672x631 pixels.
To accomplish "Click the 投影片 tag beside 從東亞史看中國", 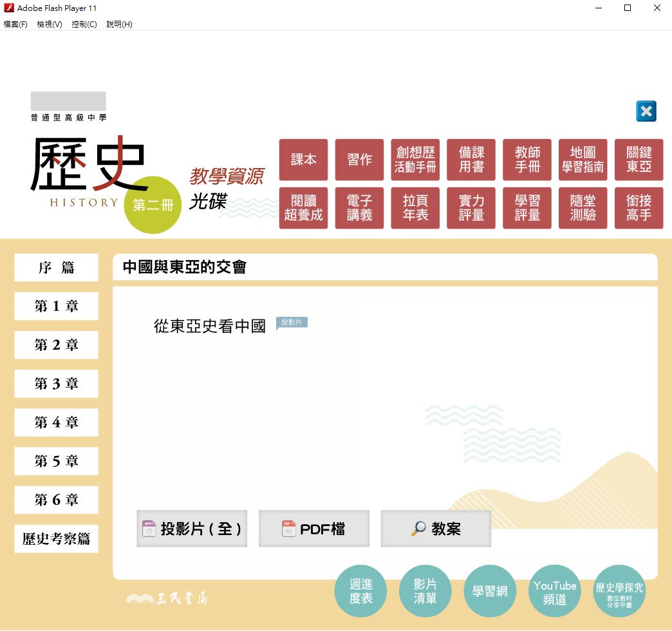I will click(x=292, y=322).
